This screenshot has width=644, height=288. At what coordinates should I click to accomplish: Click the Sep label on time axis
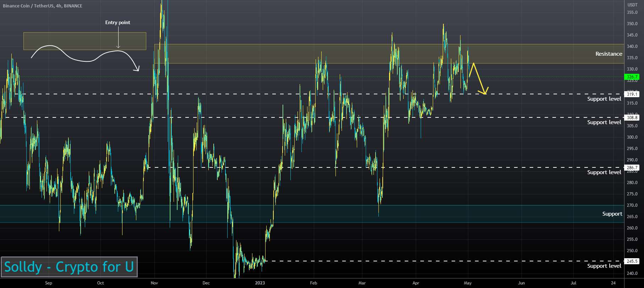49,283
